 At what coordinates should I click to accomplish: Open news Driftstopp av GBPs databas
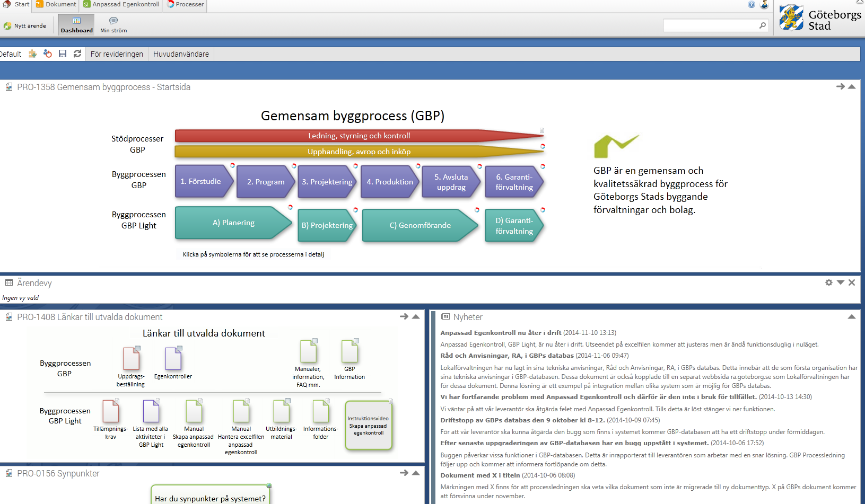click(x=522, y=420)
